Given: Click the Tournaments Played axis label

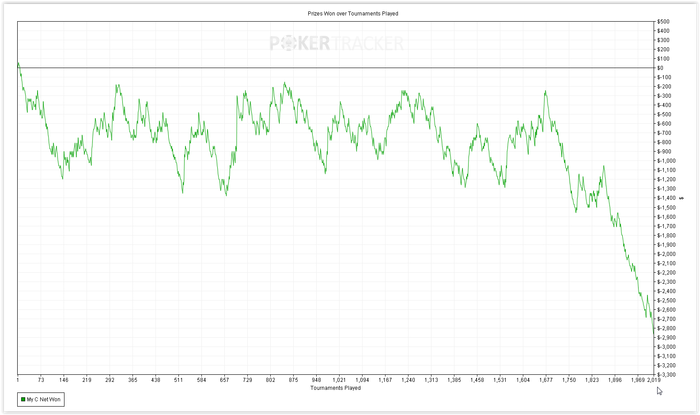Looking at the screenshot, I should pyautogui.click(x=336, y=388).
